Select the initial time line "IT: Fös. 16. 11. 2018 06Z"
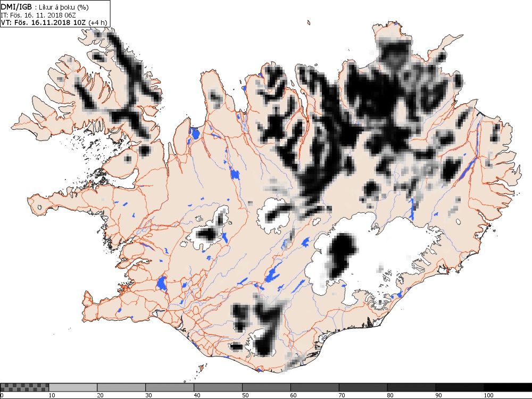 (38, 15)
